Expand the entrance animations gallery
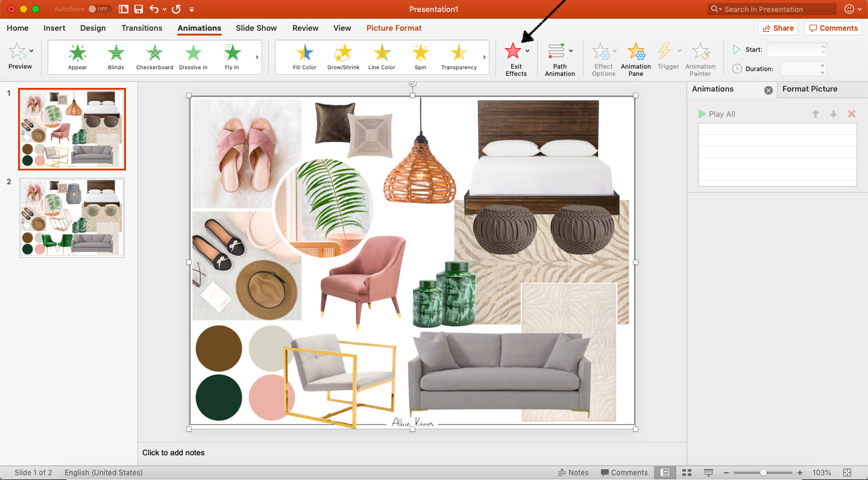 256,57
